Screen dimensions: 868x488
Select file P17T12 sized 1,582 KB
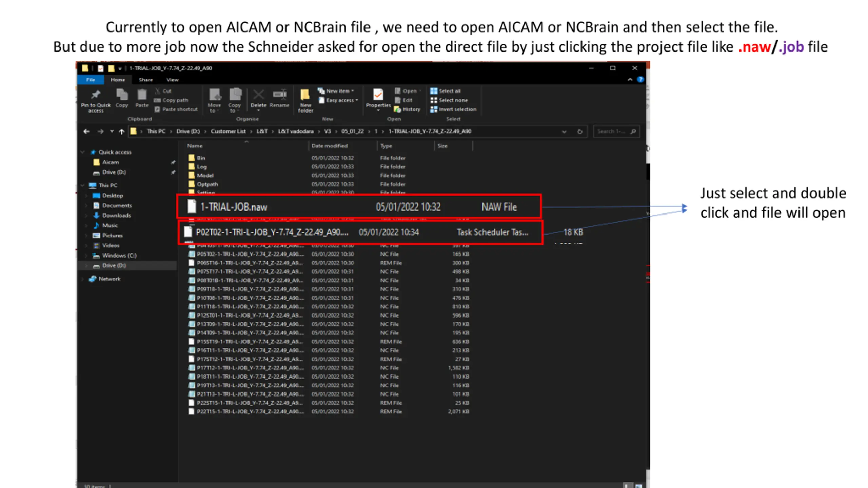coord(329,368)
